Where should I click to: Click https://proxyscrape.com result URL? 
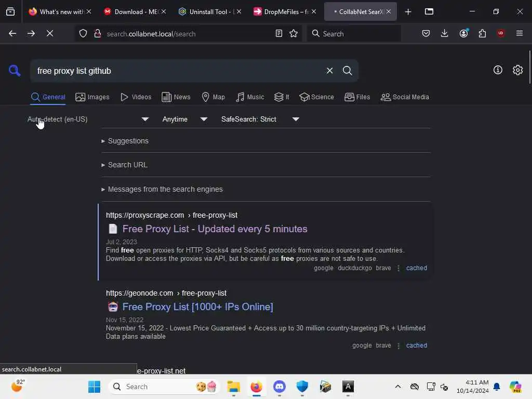(x=171, y=216)
